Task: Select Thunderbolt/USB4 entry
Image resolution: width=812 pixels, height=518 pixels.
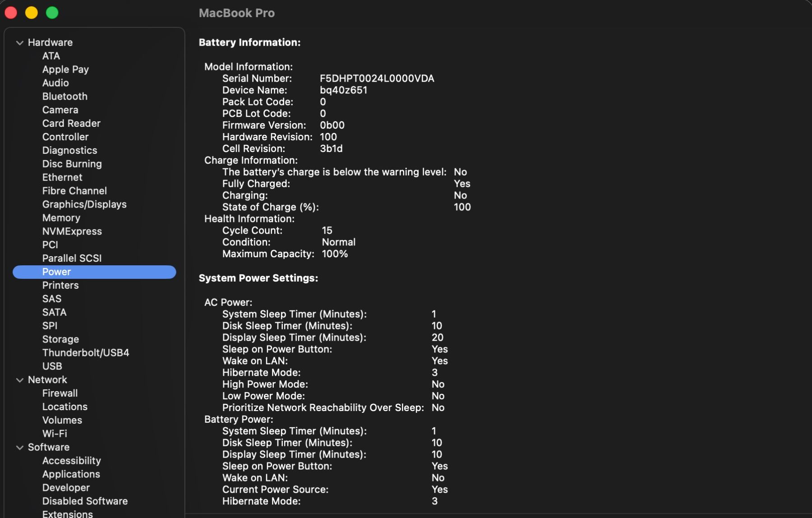Action: (x=86, y=353)
